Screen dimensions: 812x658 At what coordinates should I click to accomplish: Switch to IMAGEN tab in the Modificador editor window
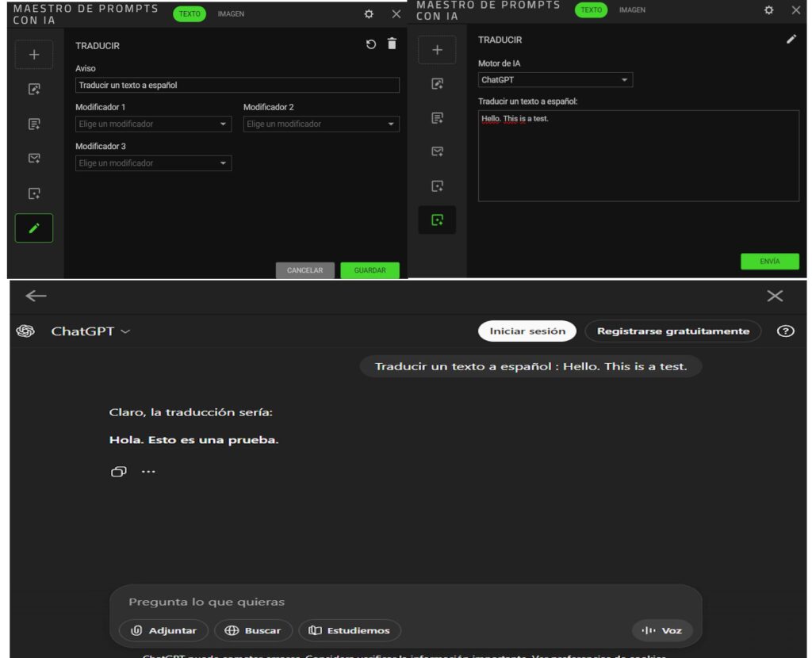[x=231, y=14]
